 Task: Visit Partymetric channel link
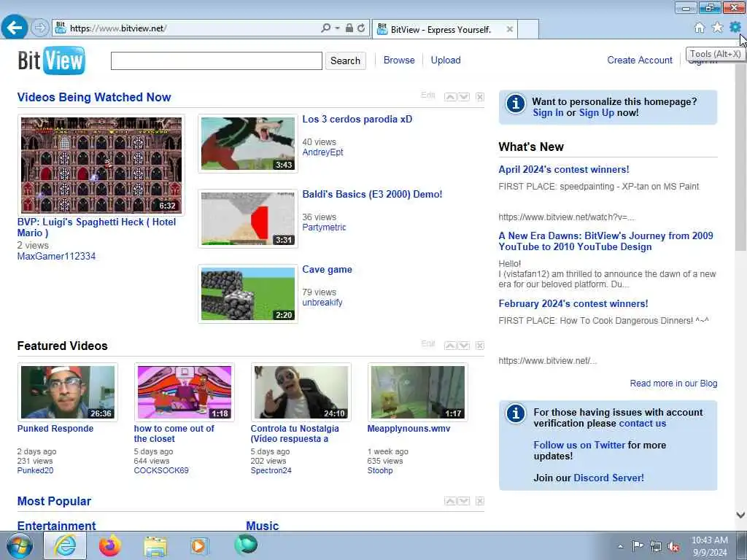click(x=324, y=227)
